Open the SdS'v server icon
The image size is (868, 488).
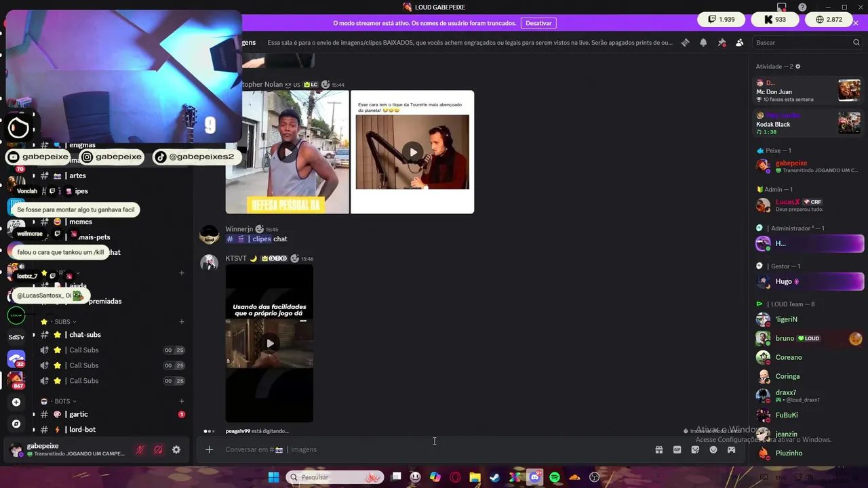16,337
